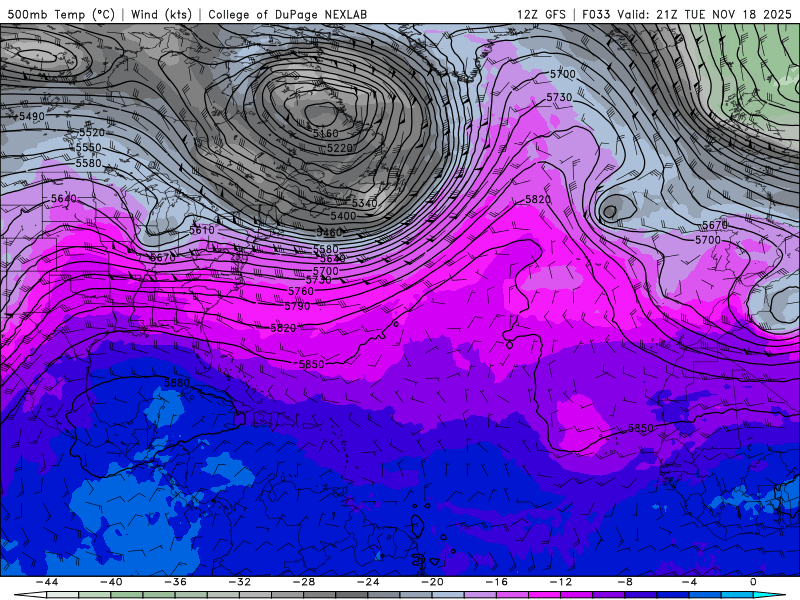This screenshot has height=600, width=800.
Task: Click the -16 colorbar tick label
Action: (497, 582)
